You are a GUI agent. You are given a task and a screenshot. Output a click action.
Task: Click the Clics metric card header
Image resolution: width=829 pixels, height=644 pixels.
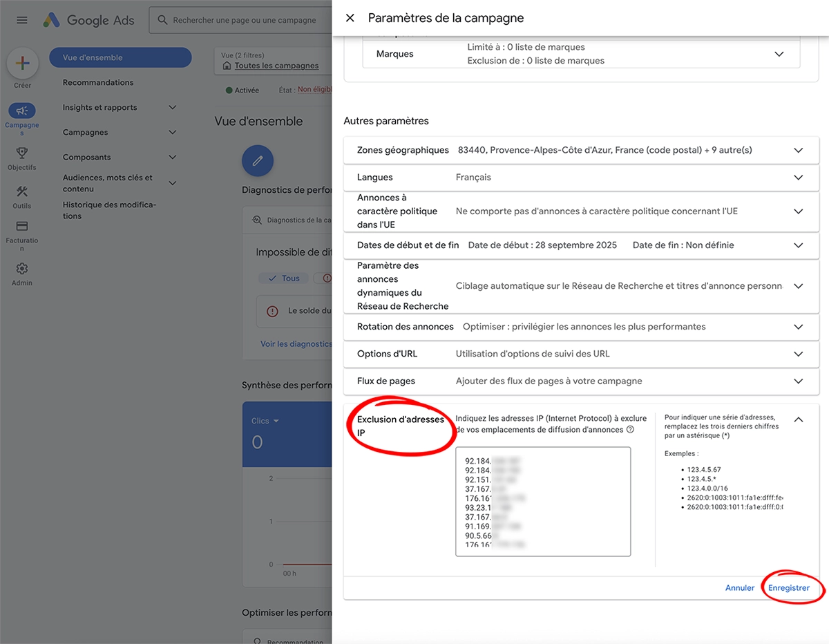tap(265, 420)
